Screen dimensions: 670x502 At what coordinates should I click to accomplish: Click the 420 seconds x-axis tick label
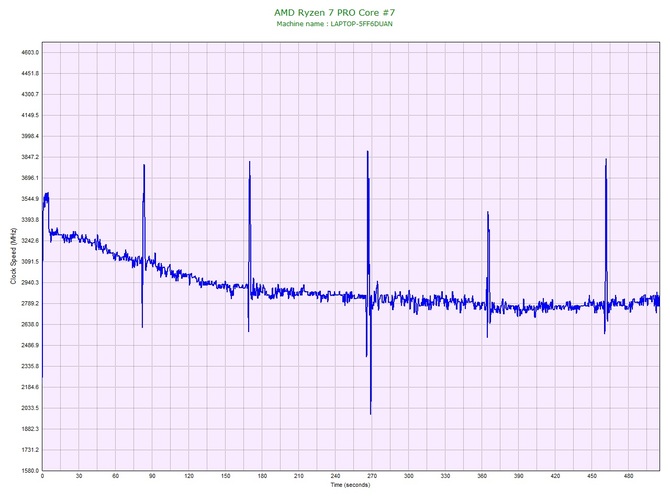tap(555, 476)
